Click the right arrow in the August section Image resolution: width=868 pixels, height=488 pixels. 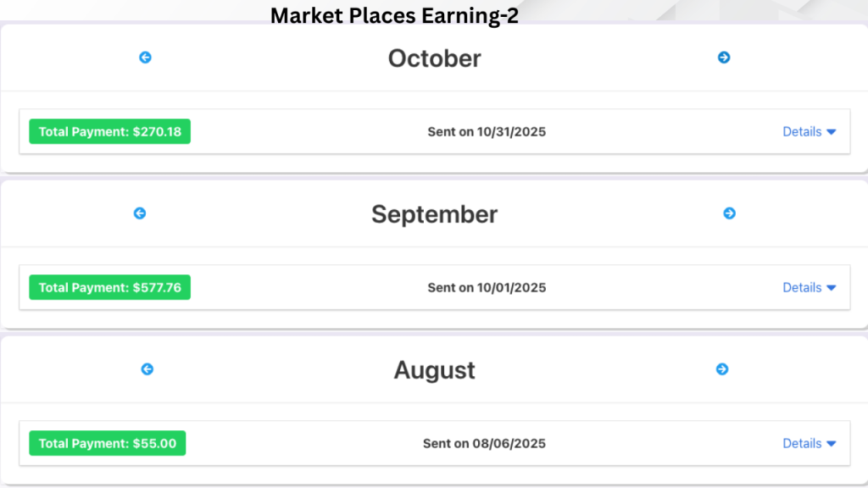coord(724,369)
